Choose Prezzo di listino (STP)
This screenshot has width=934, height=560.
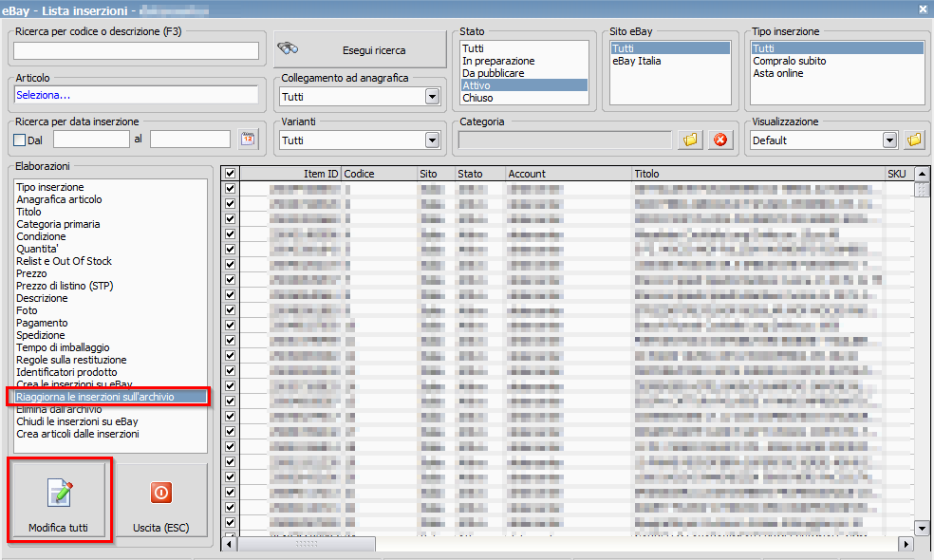pyautogui.click(x=65, y=286)
